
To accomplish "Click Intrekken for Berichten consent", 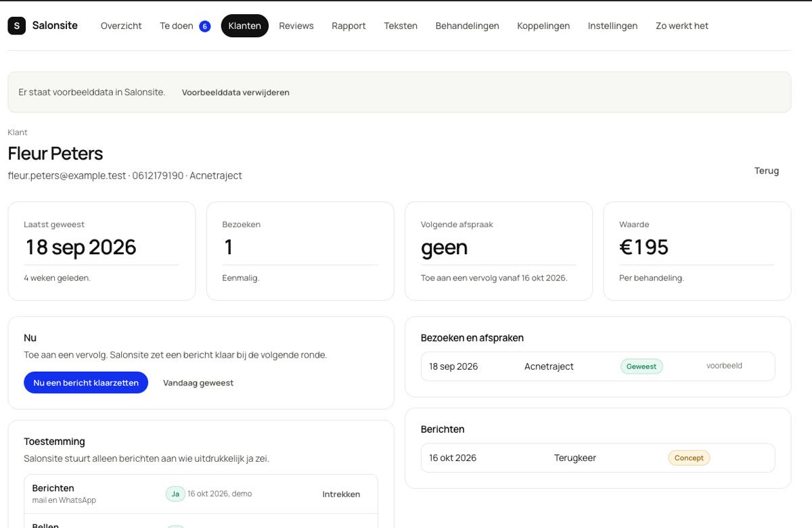I will pyautogui.click(x=341, y=494).
